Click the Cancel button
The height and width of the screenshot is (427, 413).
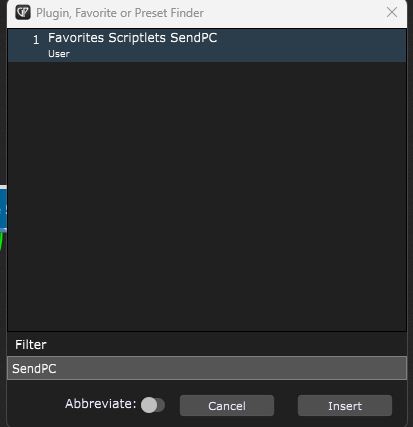click(227, 406)
